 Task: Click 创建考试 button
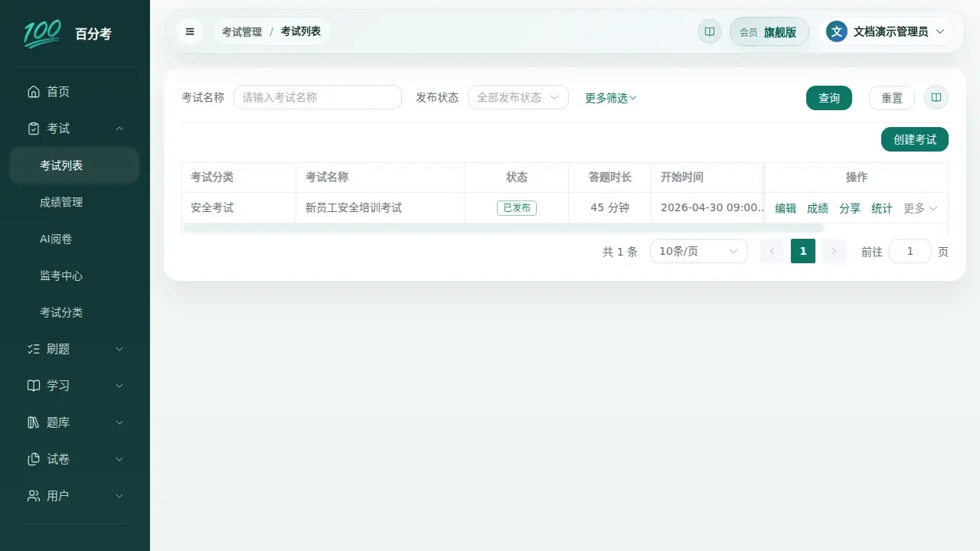915,139
